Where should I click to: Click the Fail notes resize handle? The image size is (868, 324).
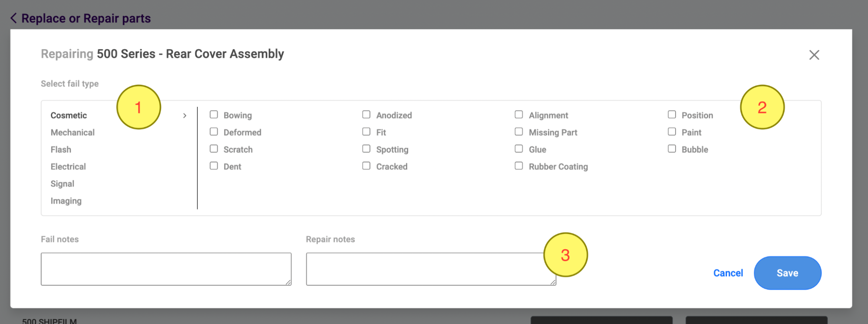pos(288,282)
